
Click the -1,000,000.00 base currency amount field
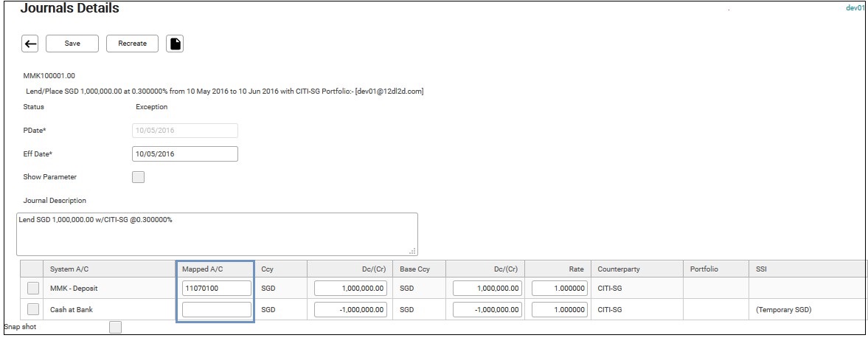pyautogui.click(x=488, y=310)
